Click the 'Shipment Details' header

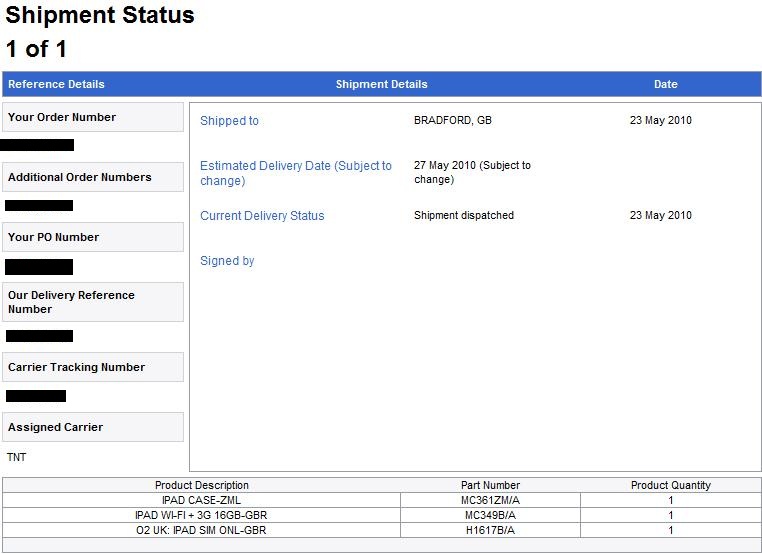381,85
